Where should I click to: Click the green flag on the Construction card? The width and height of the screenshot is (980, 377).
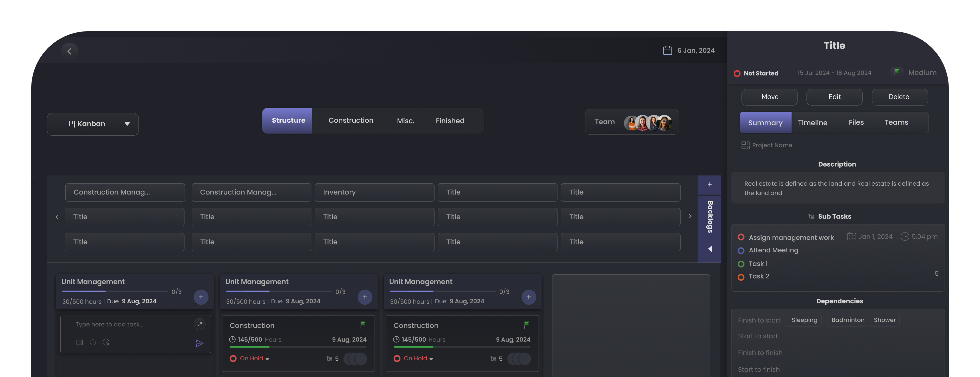363,324
